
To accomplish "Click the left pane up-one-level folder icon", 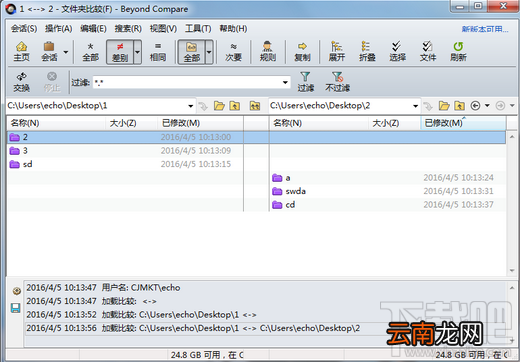I will [235, 106].
